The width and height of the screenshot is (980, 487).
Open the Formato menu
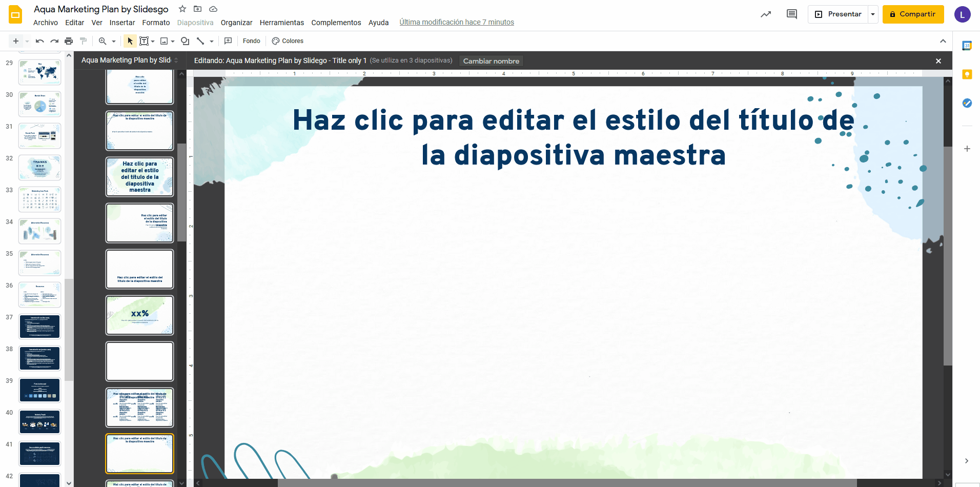point(156,23)
